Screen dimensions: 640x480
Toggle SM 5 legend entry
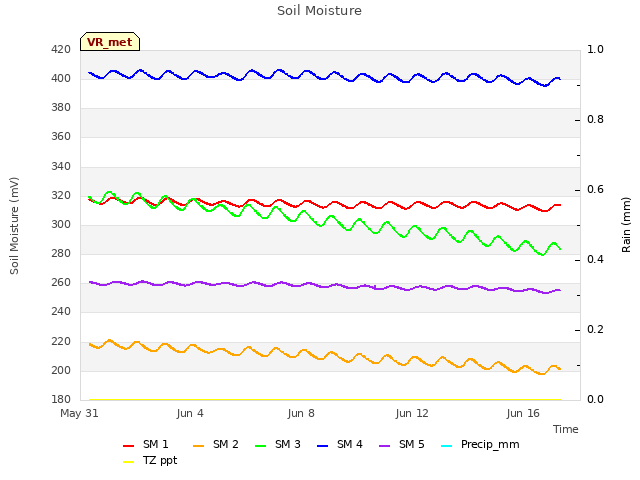click(402, 444)
